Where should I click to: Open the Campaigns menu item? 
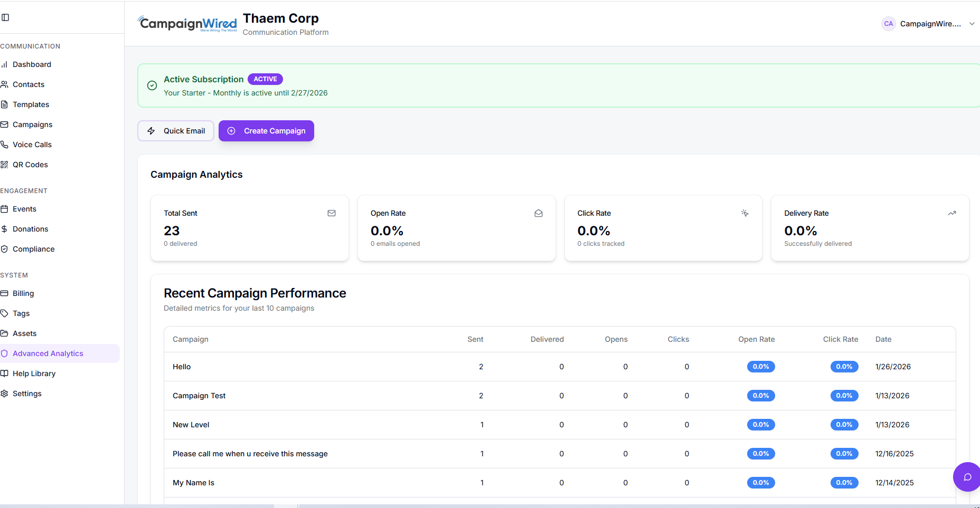32,124
